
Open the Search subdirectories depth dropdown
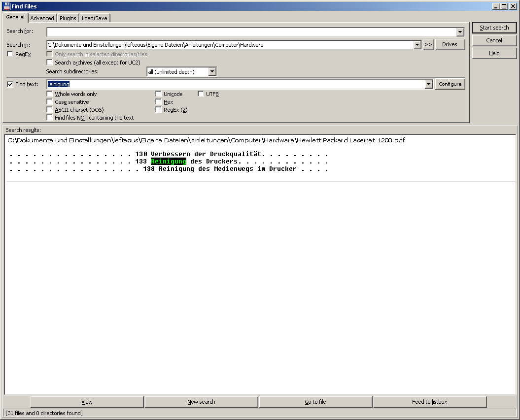pos(212,71)
